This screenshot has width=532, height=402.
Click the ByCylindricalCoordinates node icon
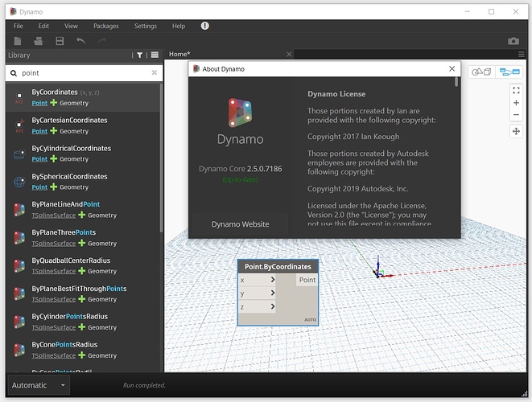pyautogui.click(x=19, y=154)
